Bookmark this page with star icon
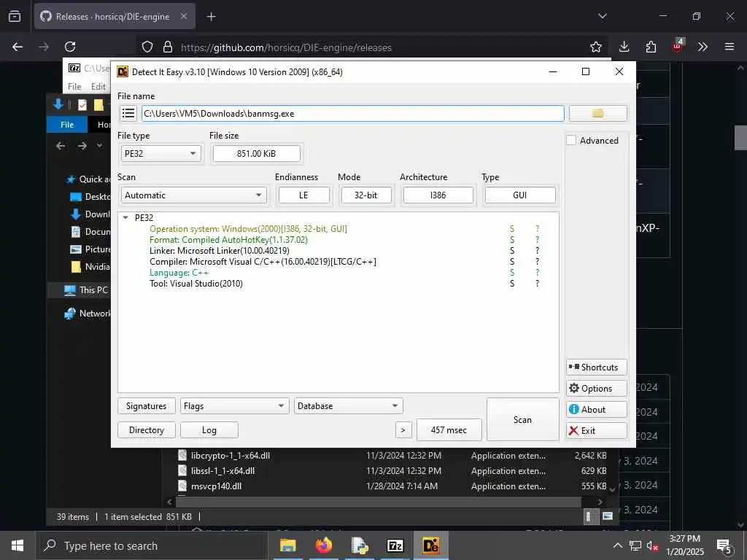Image resolution: width=747 pixels, height=560 pixels. (x=595, y=47)
